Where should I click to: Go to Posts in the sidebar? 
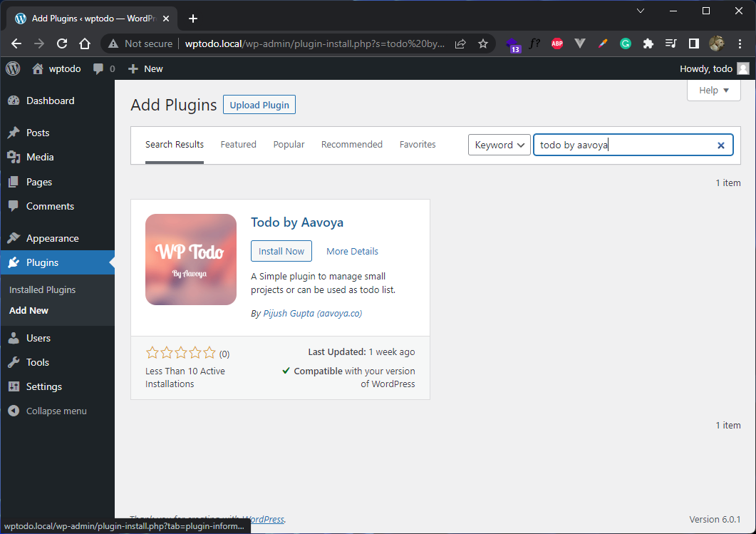click(x=58, y=133)
